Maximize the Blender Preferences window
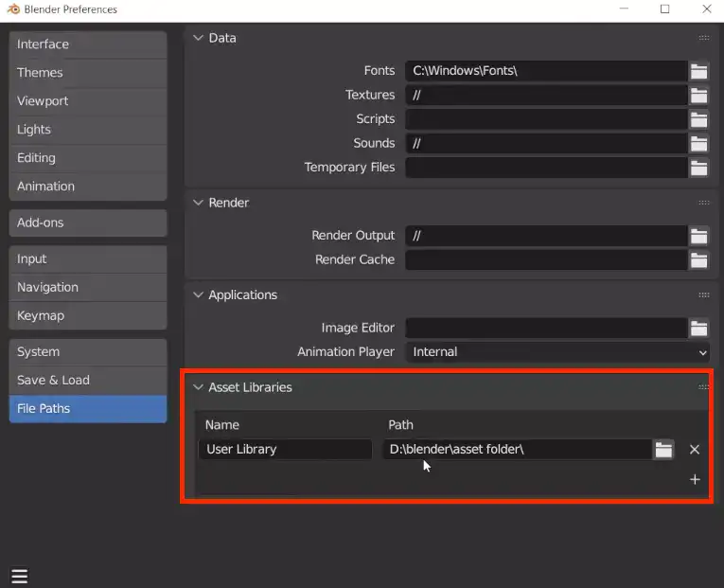Screen dimensions: 724x588 (x=665, y=9)
